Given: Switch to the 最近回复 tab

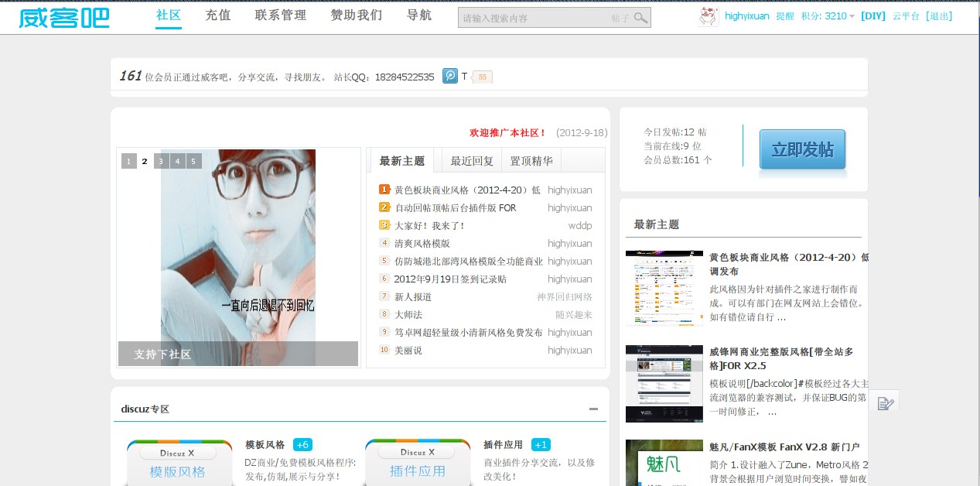Looking at the screenshot, I should click(x=472, y=161).
